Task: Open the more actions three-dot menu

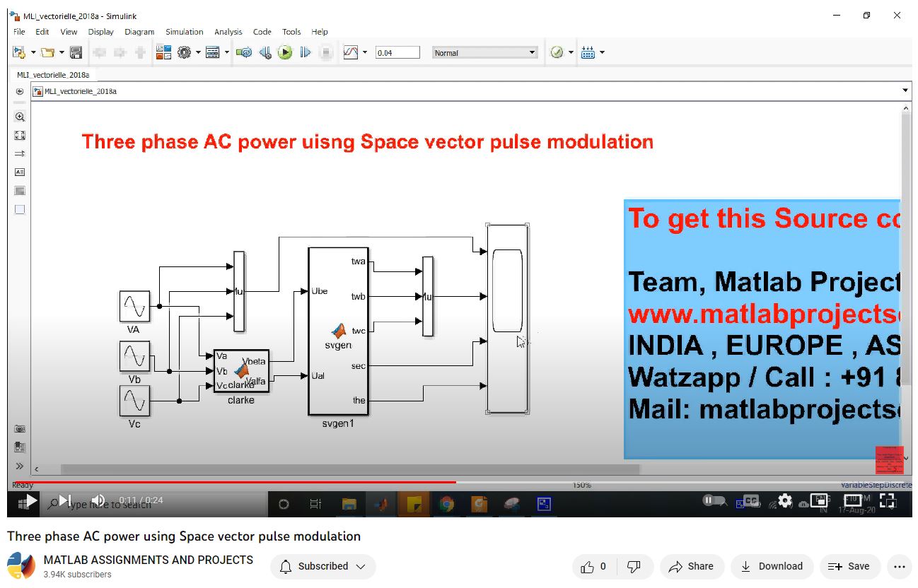Action: point(900,566)
